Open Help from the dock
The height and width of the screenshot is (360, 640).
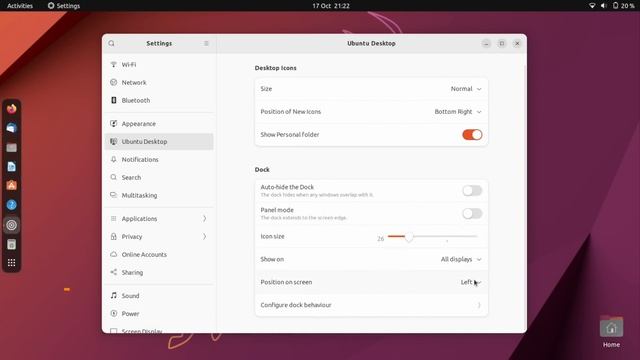click(x=11, y=205)
